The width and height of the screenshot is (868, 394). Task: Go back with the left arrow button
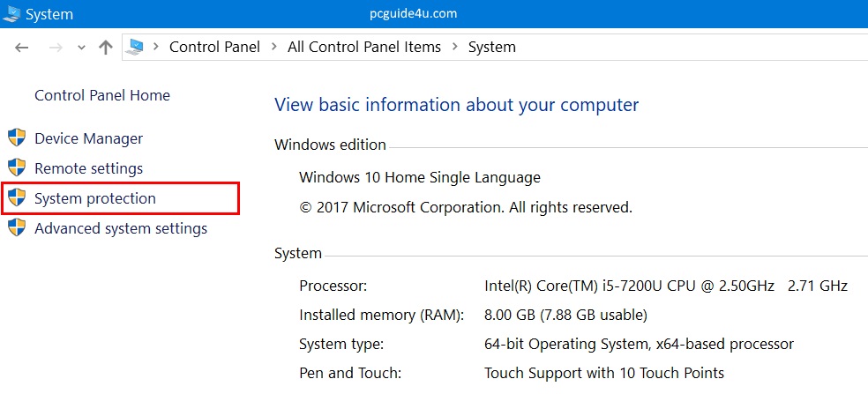click(22, 48)
